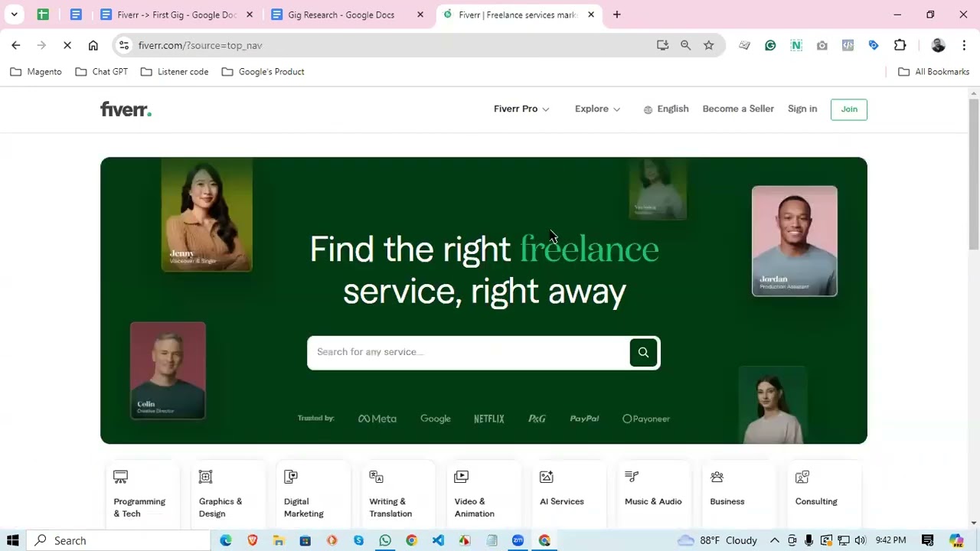
Task: Open the English language selector
Action: tap(666, 109)
